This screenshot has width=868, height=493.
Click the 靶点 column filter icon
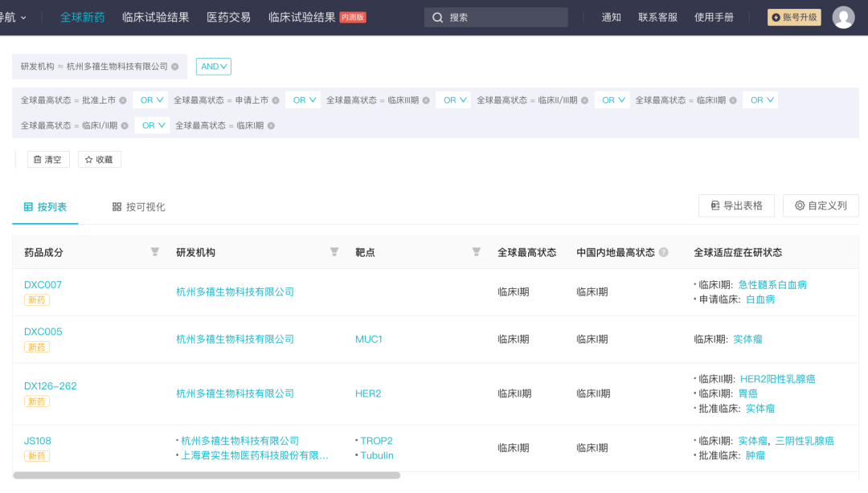pyautogui.click(x=476, y=252)
